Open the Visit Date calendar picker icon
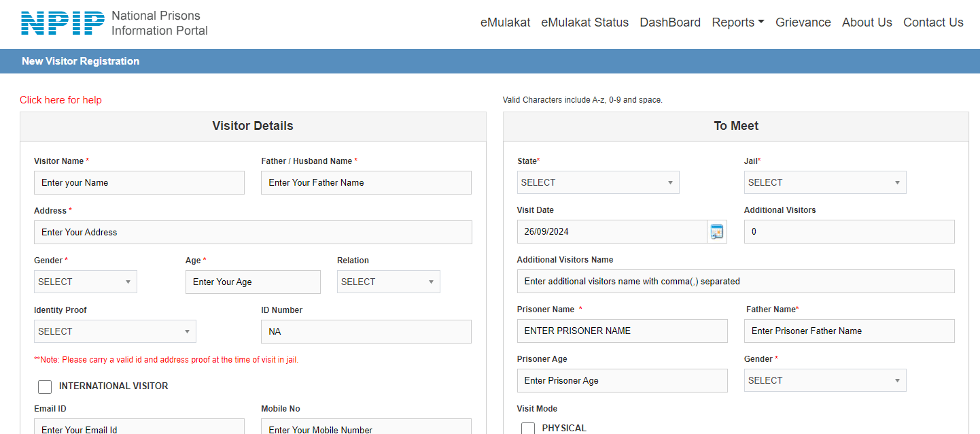The image size is (980, 434). pos(717,232)
